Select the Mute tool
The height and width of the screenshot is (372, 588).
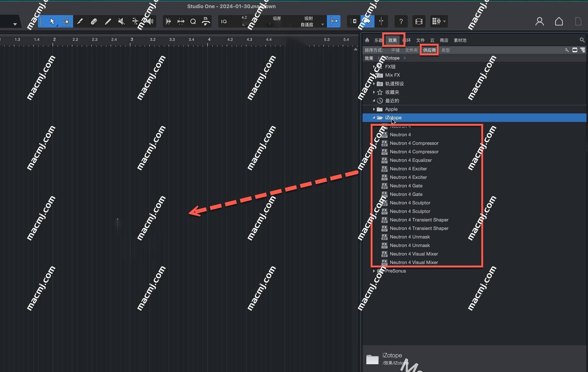pyautogui.click(x=121, y=21)
